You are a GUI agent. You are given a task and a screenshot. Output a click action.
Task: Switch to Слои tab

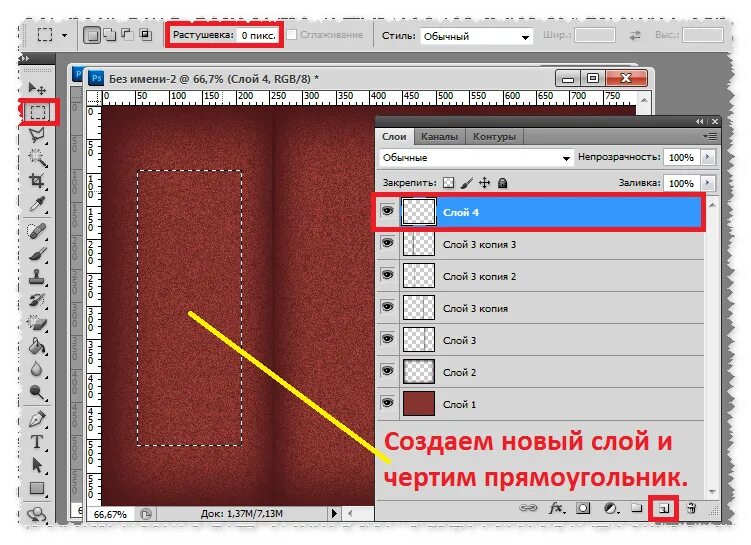[394, 136]
